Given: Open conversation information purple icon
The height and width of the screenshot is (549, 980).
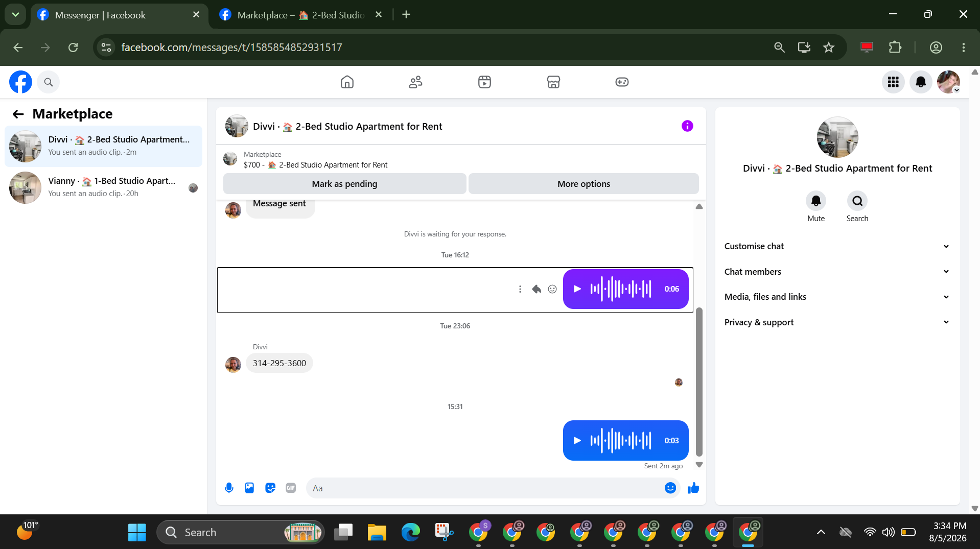Looking at the screenshot, I should coord(687,126).
